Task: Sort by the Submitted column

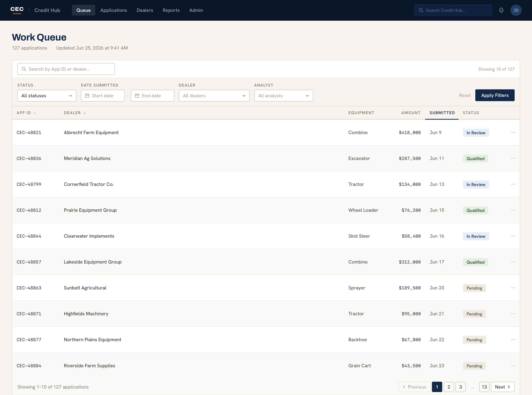Action: [442, 113]
